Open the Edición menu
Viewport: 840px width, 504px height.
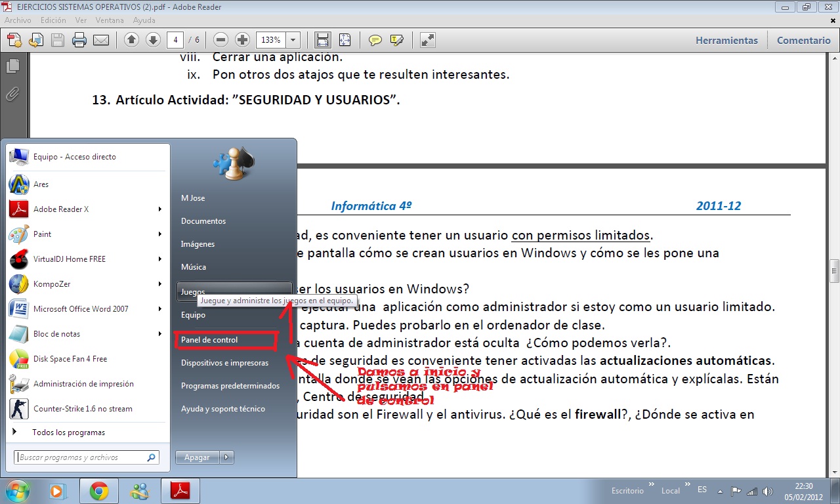tap(53, 20)
